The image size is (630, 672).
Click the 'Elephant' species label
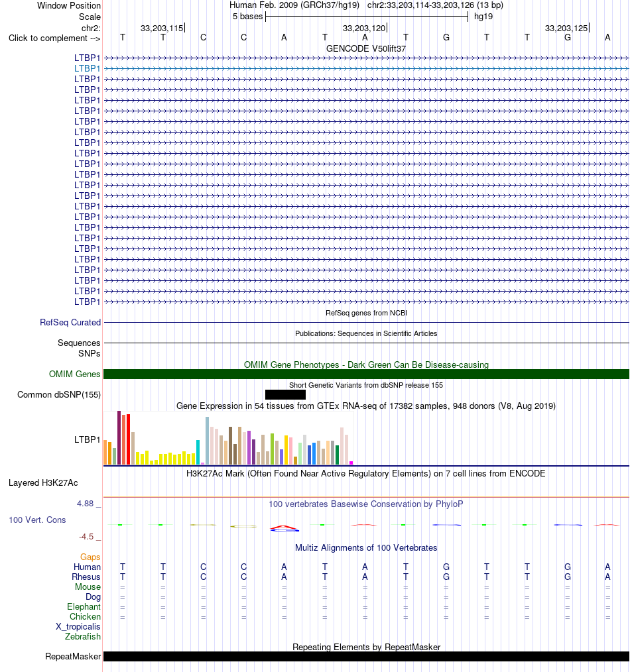click(84, 607)
